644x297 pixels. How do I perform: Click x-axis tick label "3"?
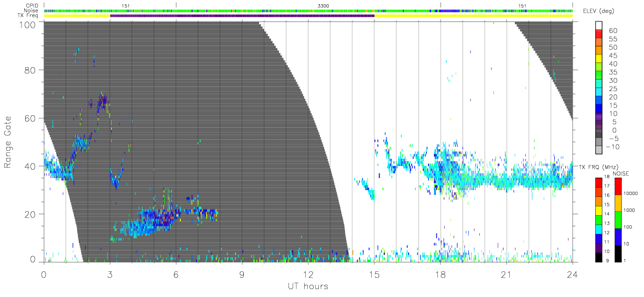coord(110,274)
